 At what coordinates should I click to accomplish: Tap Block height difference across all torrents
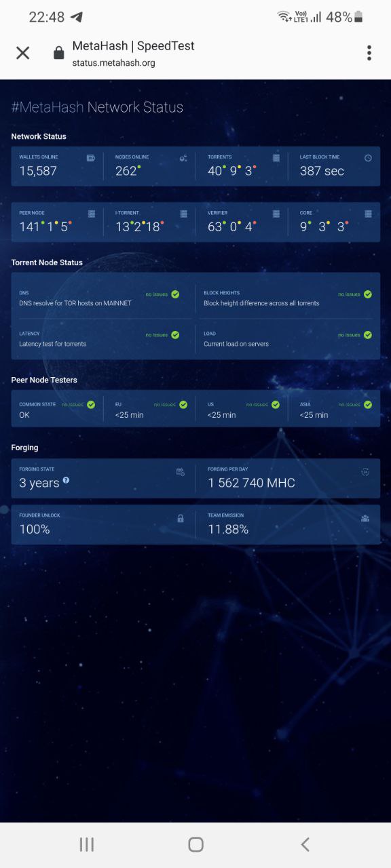click(x=261, y=303)
